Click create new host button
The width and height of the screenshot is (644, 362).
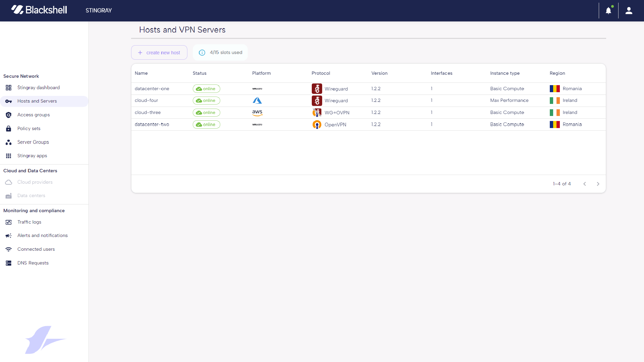pos(159,53)
